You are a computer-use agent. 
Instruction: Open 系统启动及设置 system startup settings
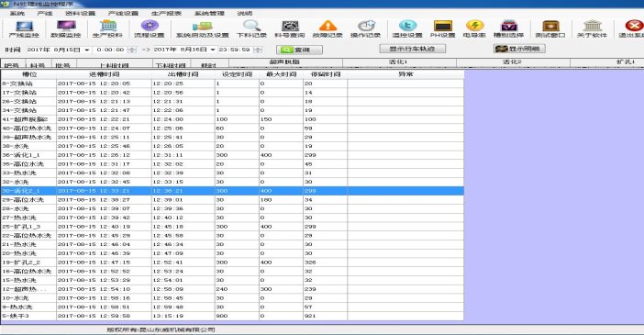coord(202,29)
